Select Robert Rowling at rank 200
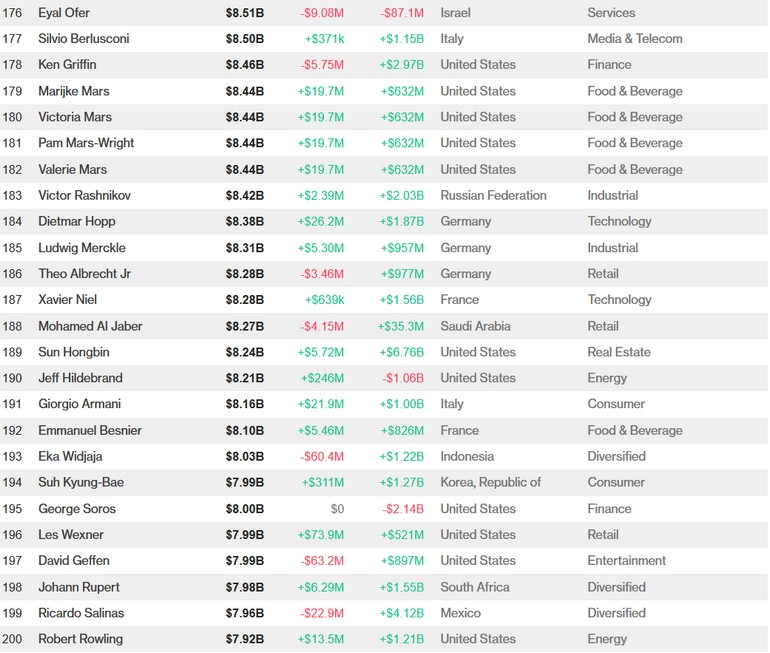 (80, 639)
